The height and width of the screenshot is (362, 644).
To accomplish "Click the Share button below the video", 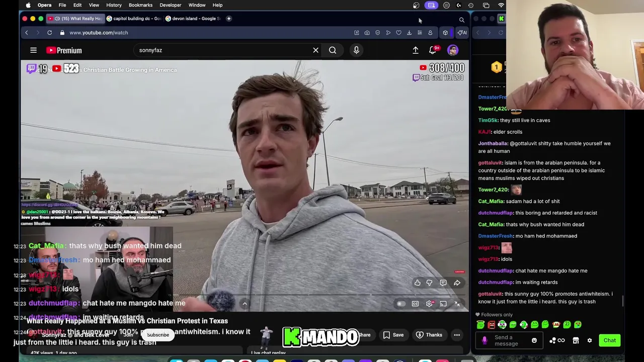I will pos(364,335).
